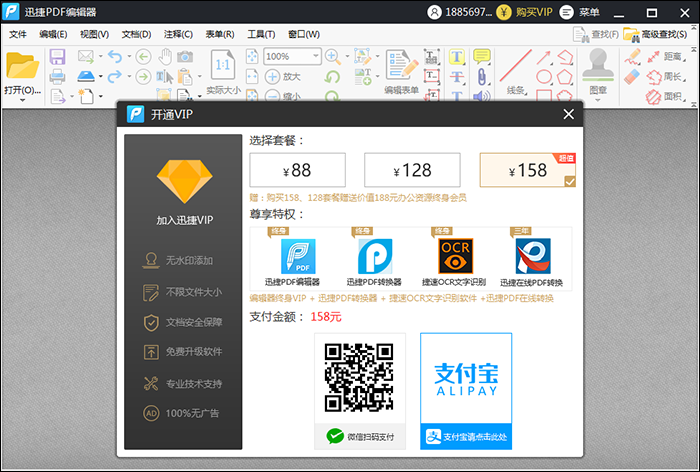The height and width of the screenshot is (472, 700).
Task: Select the ¥128 package option
Action: coord(412,170)
